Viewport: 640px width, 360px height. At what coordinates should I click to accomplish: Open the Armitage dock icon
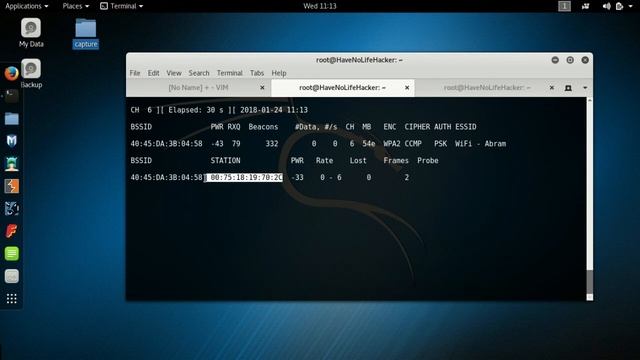11,164
